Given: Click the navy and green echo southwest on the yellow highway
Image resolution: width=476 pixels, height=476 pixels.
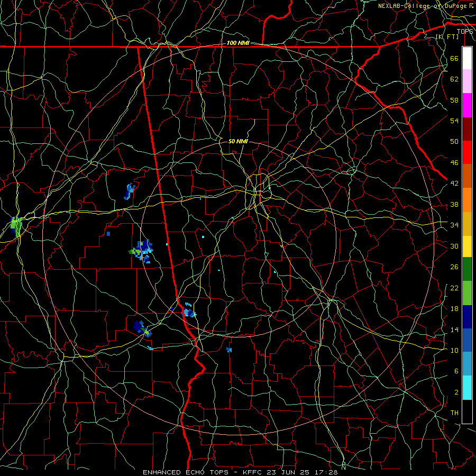Looking at the screenshot, I should coord(142,329).
